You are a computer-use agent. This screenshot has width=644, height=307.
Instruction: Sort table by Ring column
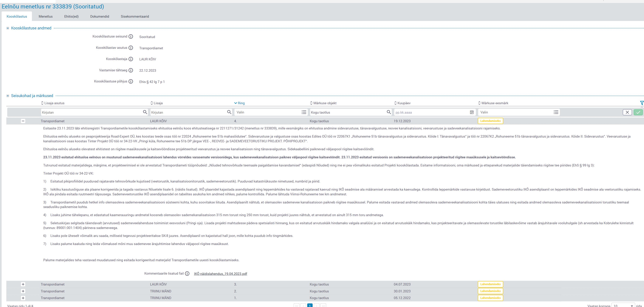click(240, 103)
